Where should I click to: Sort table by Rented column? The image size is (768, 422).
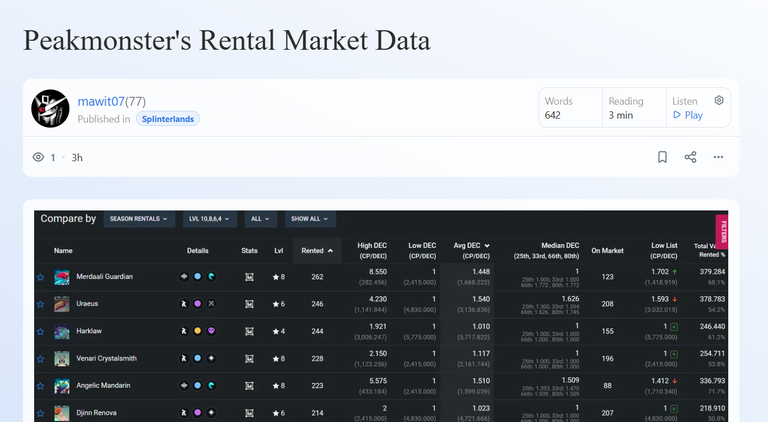pyautogui.click(x=317, y=251)
